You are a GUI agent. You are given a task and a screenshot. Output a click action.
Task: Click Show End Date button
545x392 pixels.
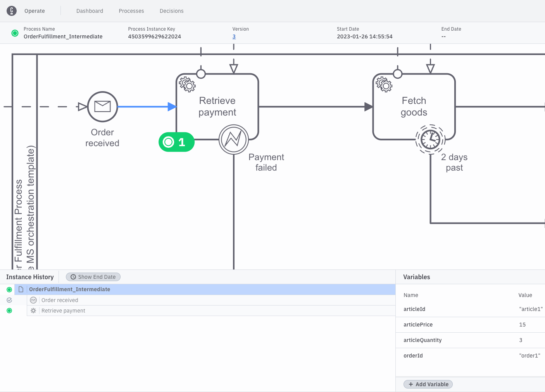[x=93, y=277]
